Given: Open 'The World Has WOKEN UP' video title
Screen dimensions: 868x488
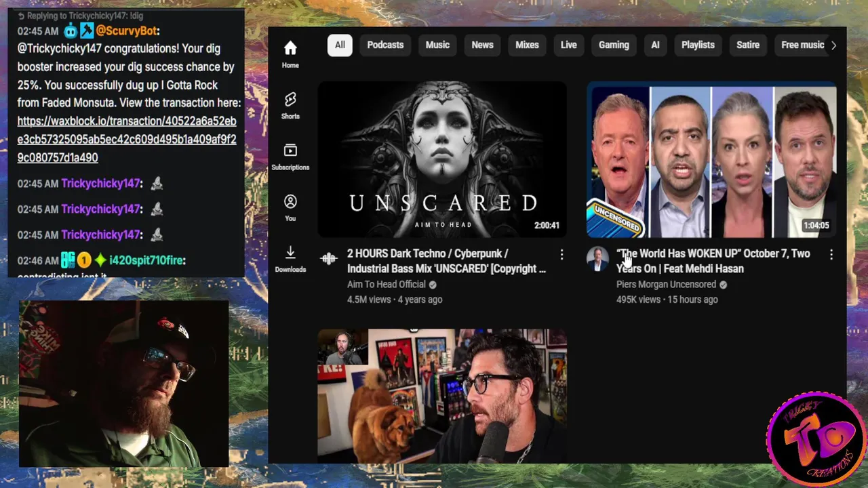Looking at the screenshot, I should (x=713, y=261).
